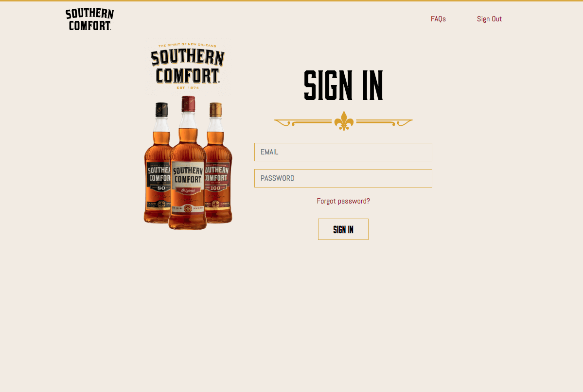Click the large SIGN IN heading

(x=343, y=85)
